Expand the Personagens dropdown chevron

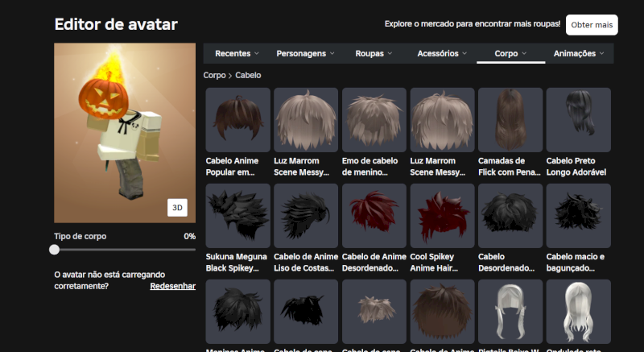332,53
